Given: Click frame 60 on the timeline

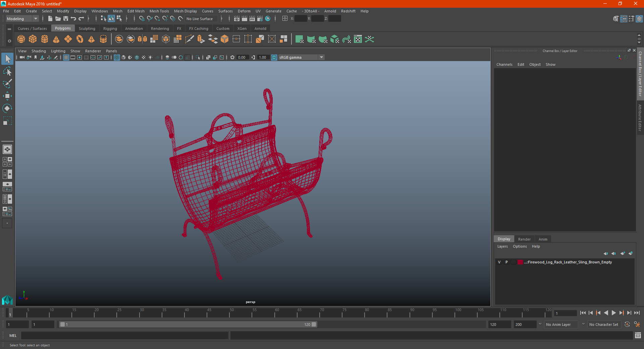Looking at the screenshot, I should click(275, 313).
